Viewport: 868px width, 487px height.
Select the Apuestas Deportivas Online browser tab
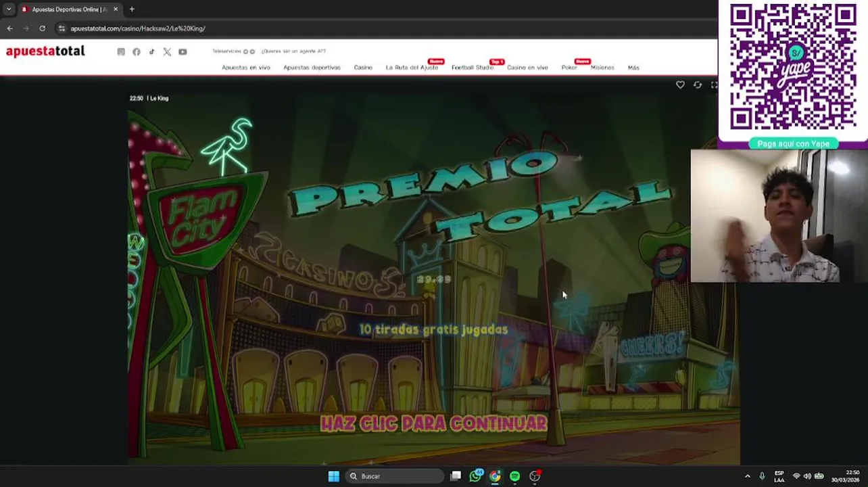tap(69, 9)
